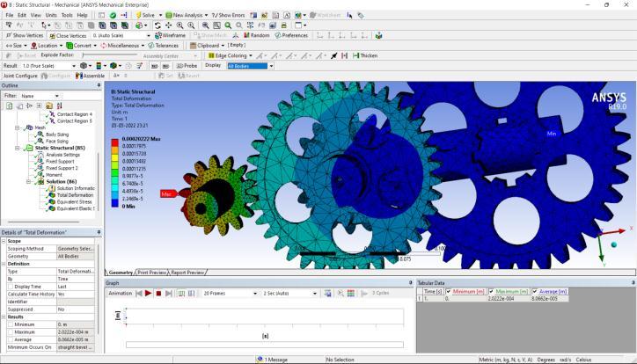Click the Assemble joints icon

pos(79,76)
